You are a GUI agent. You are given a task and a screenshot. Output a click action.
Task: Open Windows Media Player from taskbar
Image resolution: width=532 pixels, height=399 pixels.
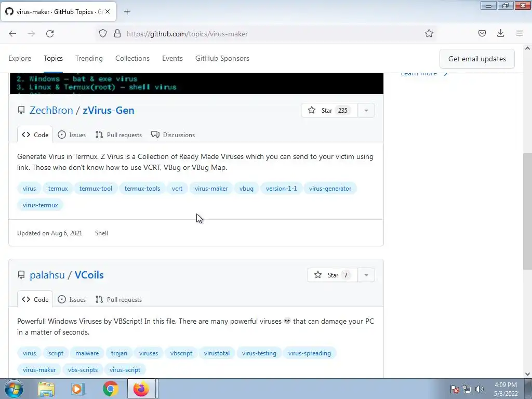78,389
